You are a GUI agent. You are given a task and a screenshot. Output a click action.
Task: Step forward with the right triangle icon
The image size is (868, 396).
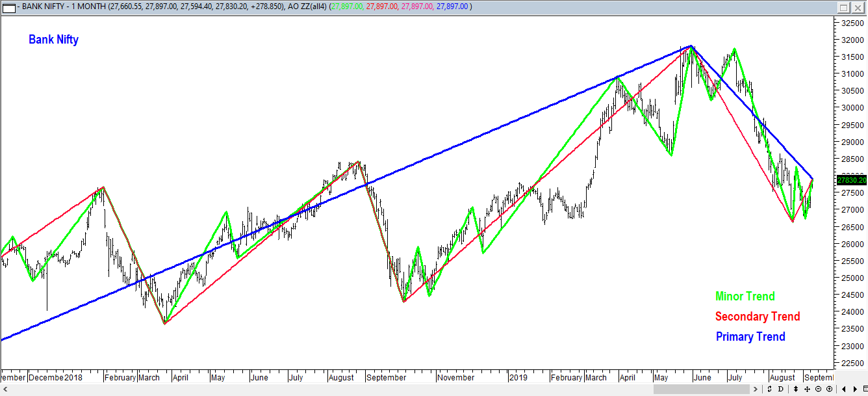click(855, 389)
